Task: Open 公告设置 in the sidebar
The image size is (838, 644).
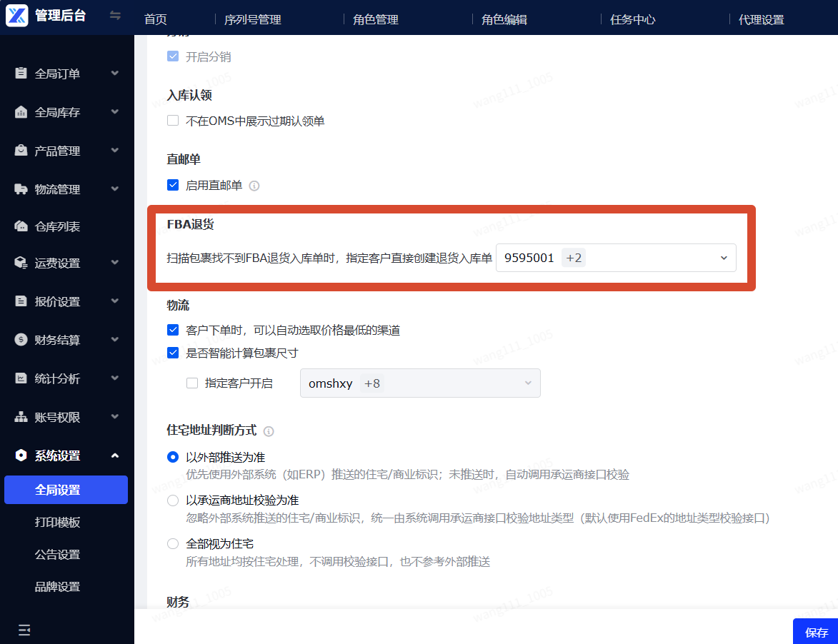Action: [57, 554]
